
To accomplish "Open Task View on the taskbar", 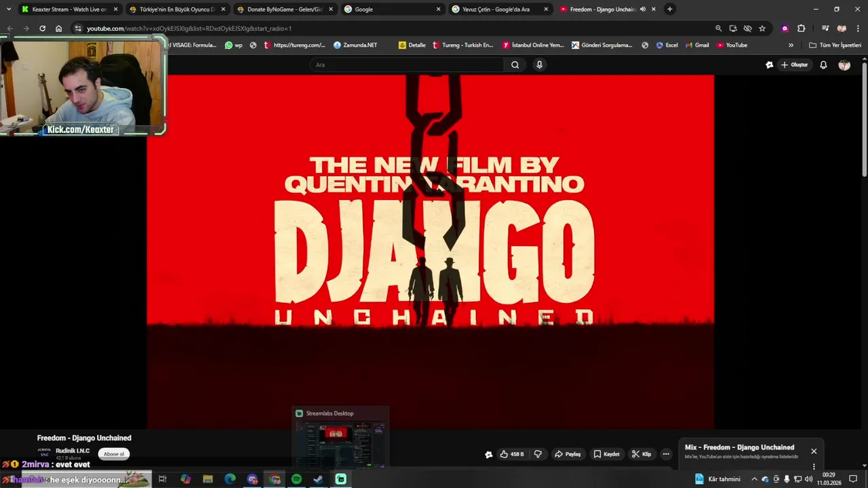I will tap(163, 479).
